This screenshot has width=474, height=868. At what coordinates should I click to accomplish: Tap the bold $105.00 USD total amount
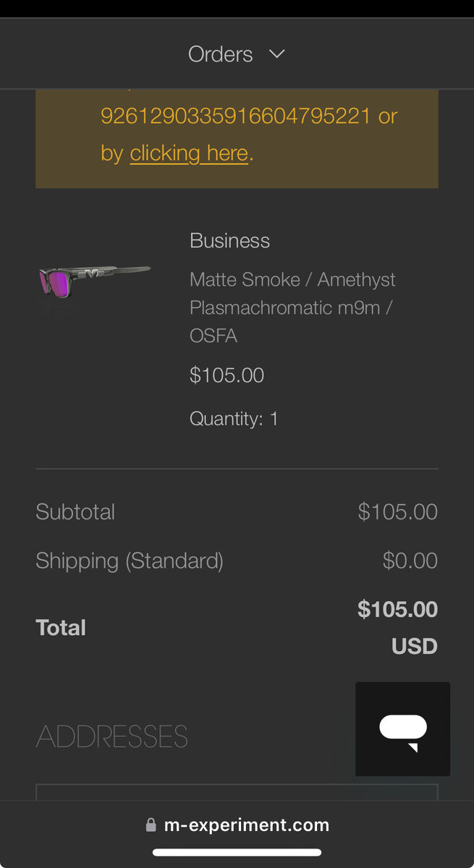click(x=397, y=626)
